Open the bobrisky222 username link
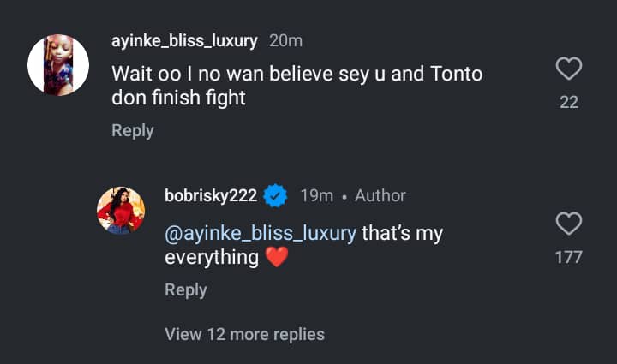 (211, 196)
